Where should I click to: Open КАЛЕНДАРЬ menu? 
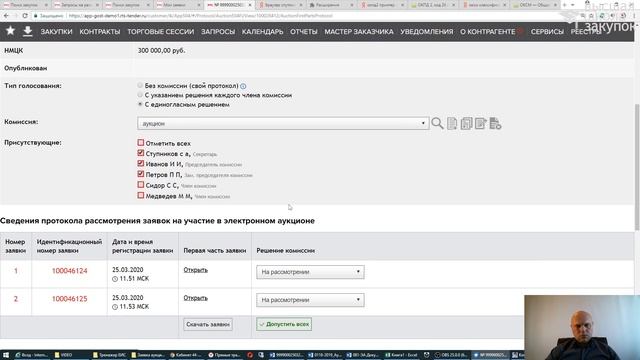[262, 31]
